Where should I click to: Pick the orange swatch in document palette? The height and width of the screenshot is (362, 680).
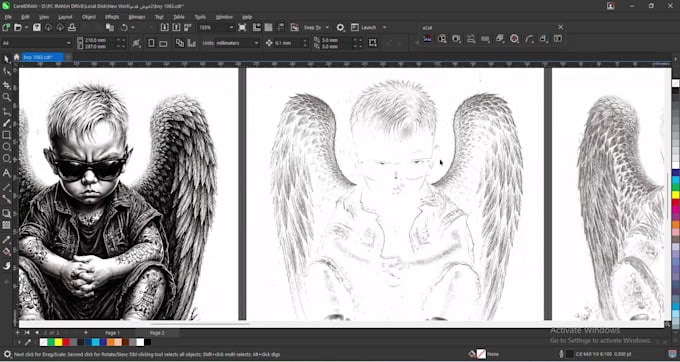pyautogui.click(x=110, y=342)
